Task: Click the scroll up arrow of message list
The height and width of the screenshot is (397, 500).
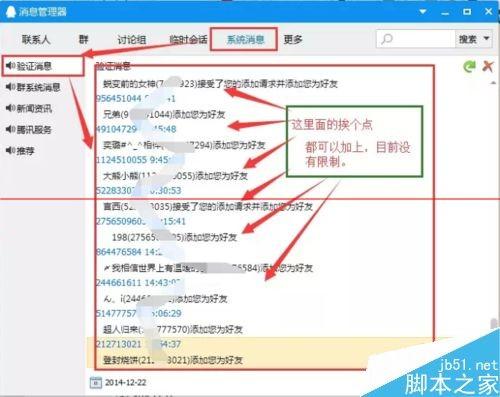Action: point(494,83)
